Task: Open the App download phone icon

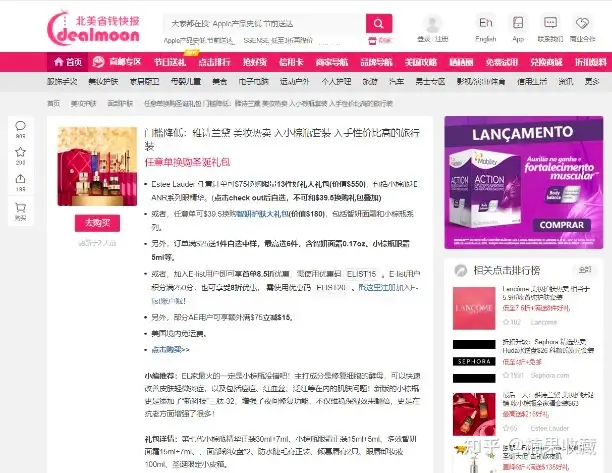Action: click(x=518, y=23)
